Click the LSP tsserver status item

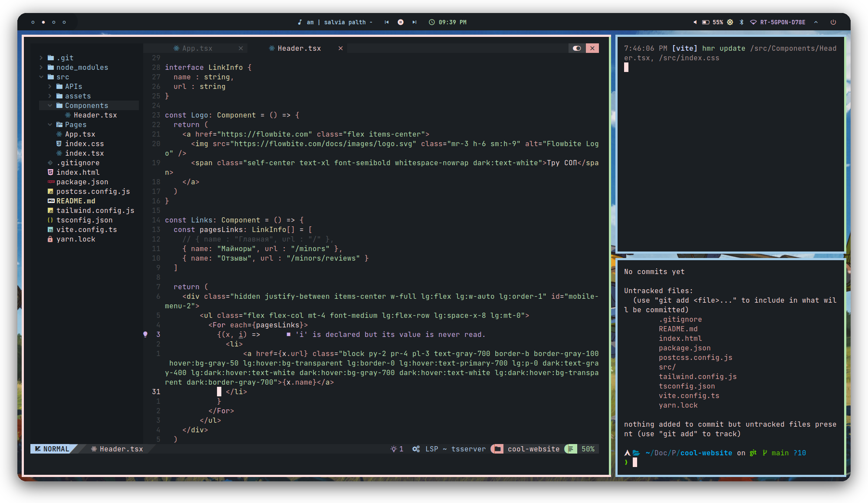tap(449, 449)
